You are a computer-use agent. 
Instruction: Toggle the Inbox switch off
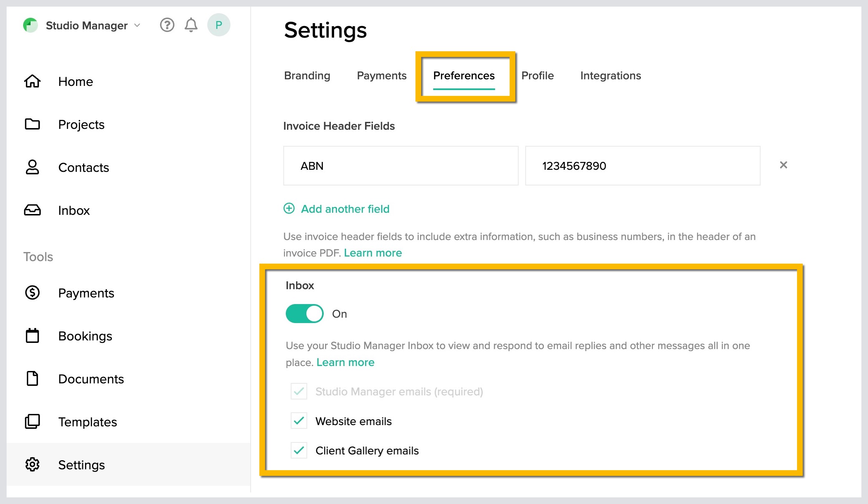[304, 314]
